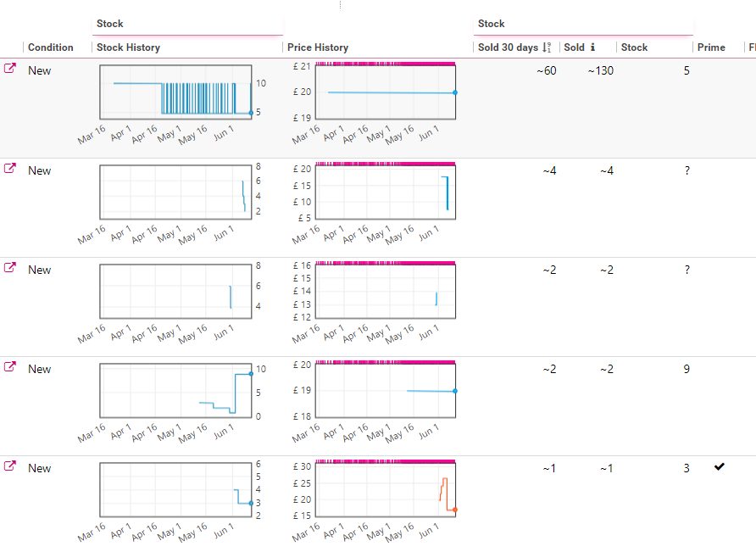
Task: Open external link for fifth New offer
Action: [9, 466]
